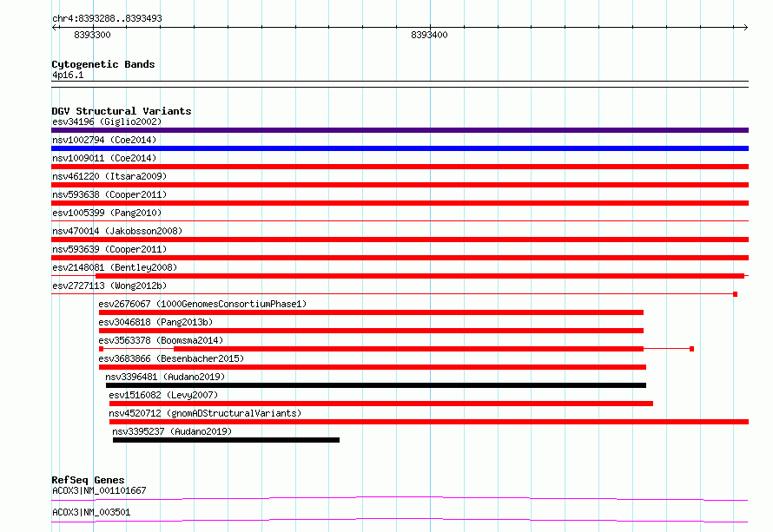Click the esv34196 (Giglio2002) variant label
Image resolution: width=773 pixels, height=532 pixels.
(x=107, y=122)
